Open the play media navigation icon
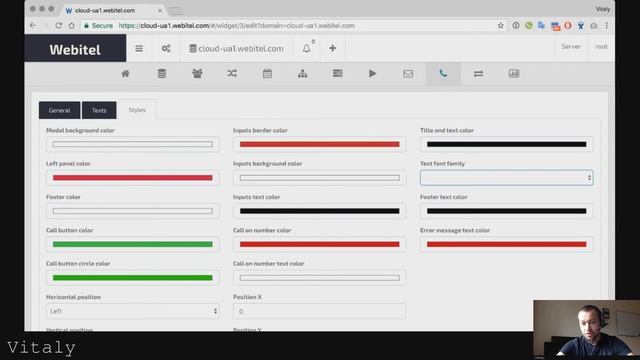 (x=372, y=73)
